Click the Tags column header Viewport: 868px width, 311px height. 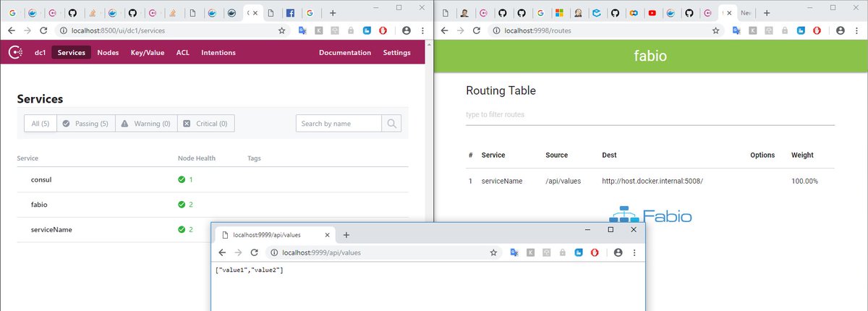coord(254,158)
